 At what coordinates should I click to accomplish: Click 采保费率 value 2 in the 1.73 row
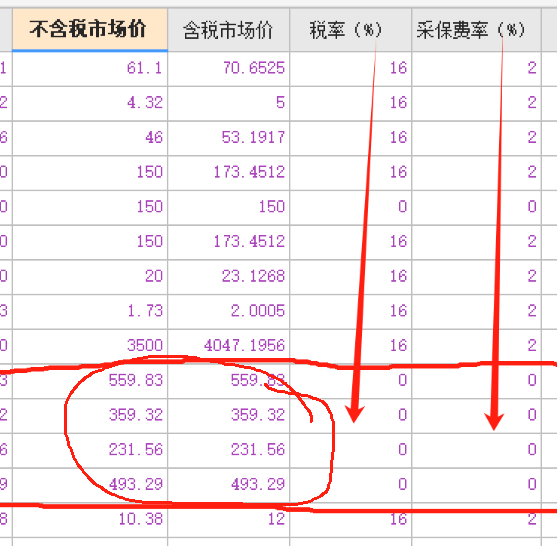476,311
